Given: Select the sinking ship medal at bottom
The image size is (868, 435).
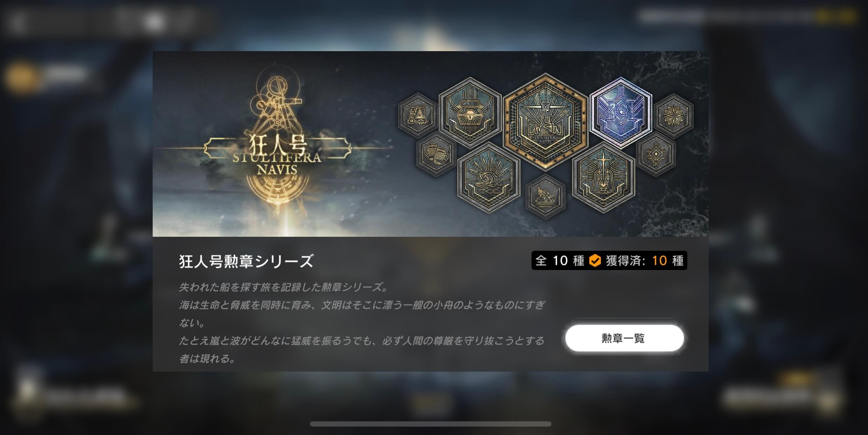Looking at the screenshot, I should click(546, 196).
